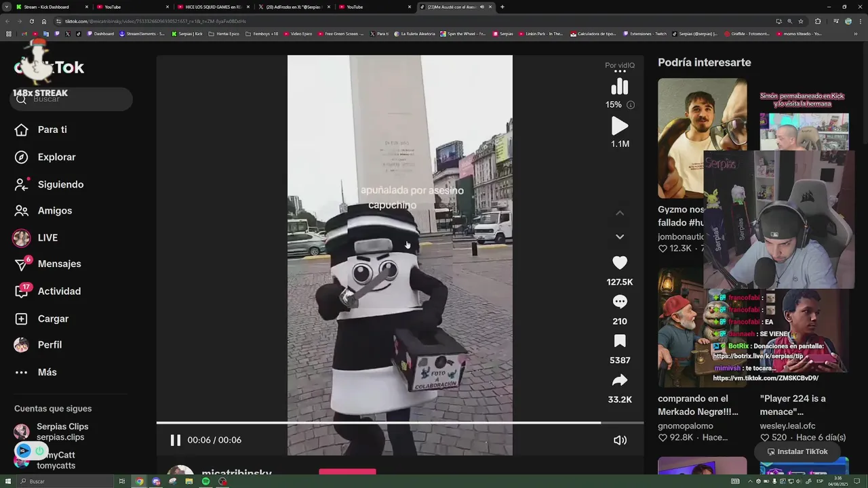Open the Dashboard Twitch bookmark
This screenshot has width=868, height=488.
coord(100,33)
